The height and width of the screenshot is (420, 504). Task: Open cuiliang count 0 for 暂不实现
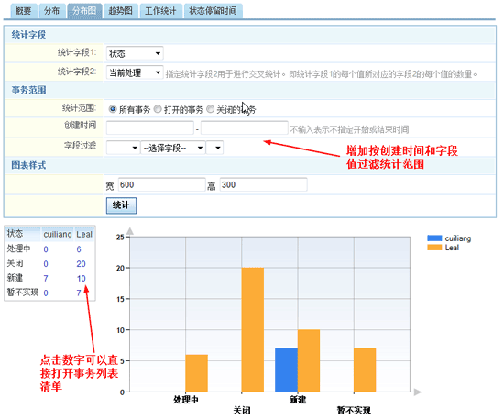46,293
